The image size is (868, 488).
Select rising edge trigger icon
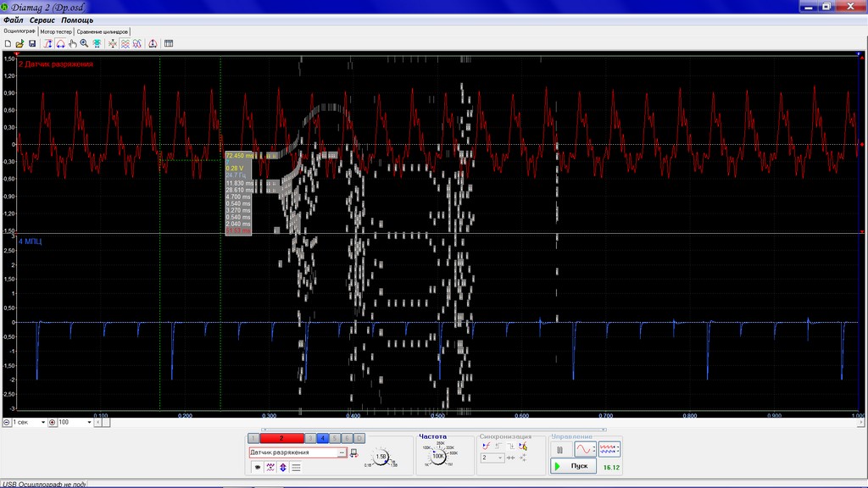click(x=498, y=446)
